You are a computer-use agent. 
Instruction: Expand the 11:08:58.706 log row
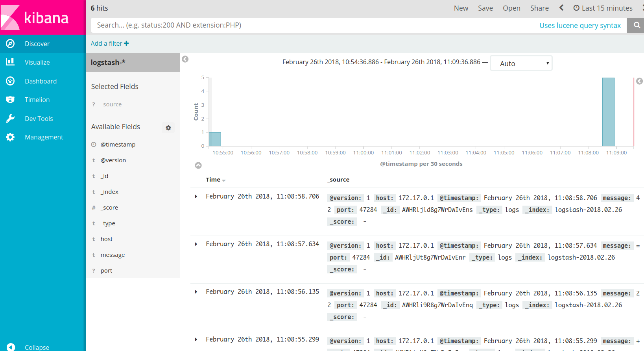[x=196, y=196]
